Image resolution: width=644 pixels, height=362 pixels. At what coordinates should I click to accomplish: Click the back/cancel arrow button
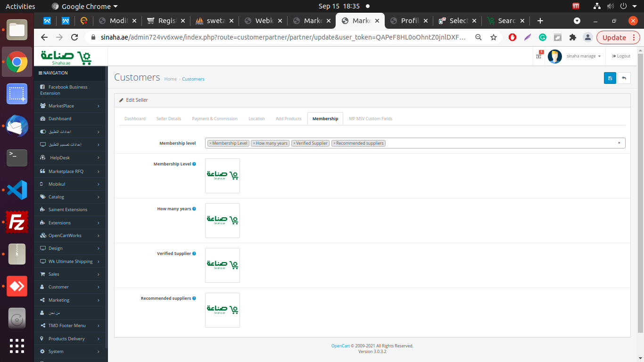pos(624,78)
